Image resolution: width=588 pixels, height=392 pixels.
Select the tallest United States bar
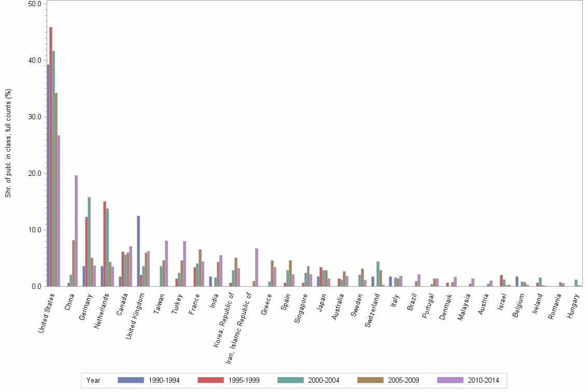[50, 156]
